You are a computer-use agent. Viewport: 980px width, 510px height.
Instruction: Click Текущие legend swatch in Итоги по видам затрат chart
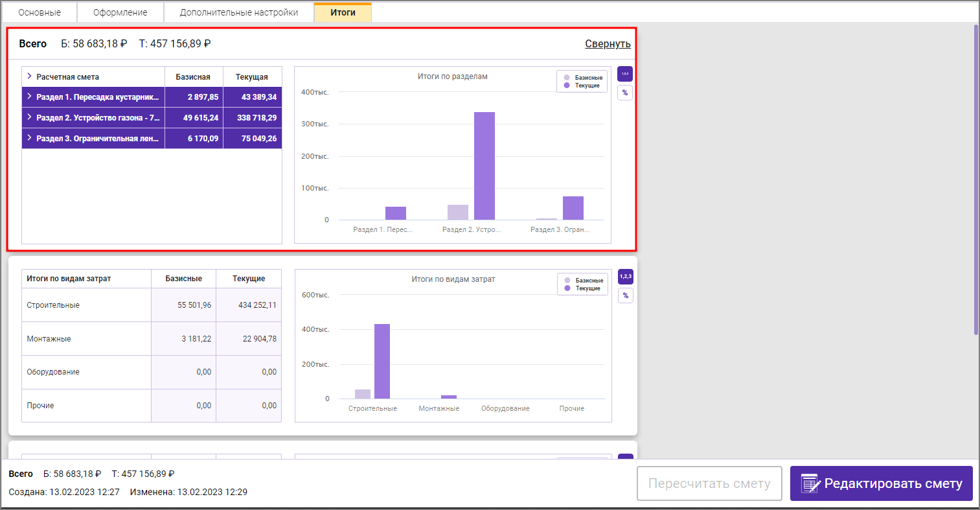coord(567,288)
